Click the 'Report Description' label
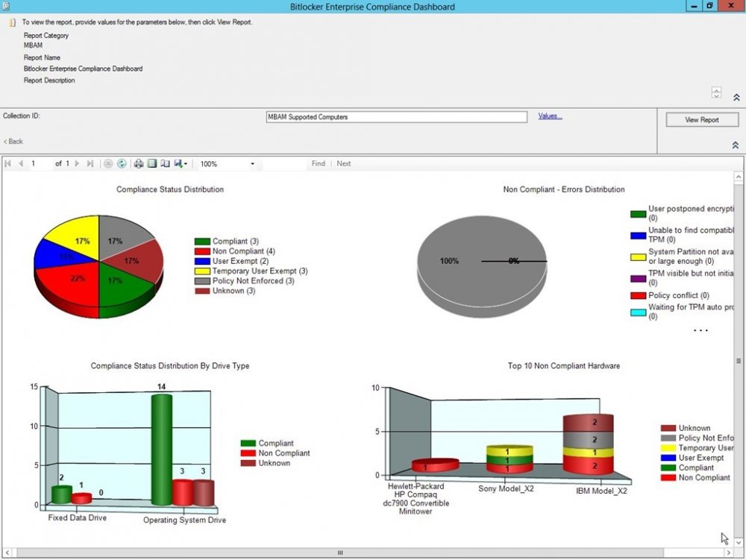Screen dimensions: 746x560 (x=49, y=81)
